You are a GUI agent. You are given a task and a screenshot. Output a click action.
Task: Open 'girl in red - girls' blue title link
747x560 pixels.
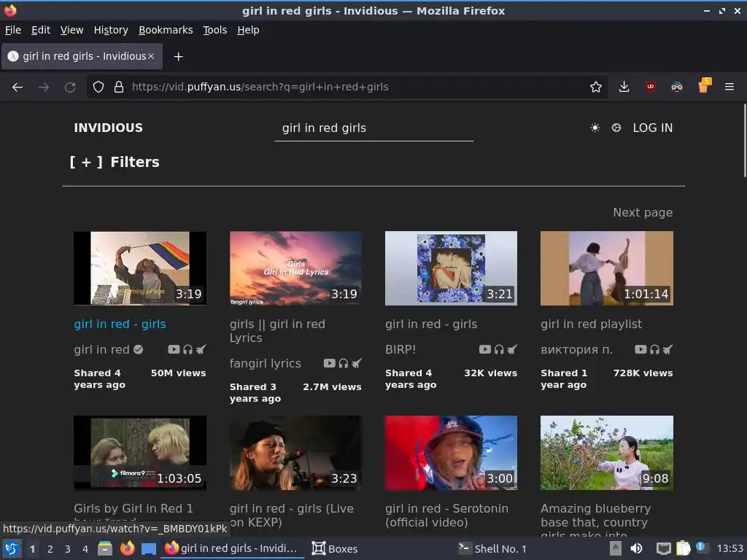point(120,324)
